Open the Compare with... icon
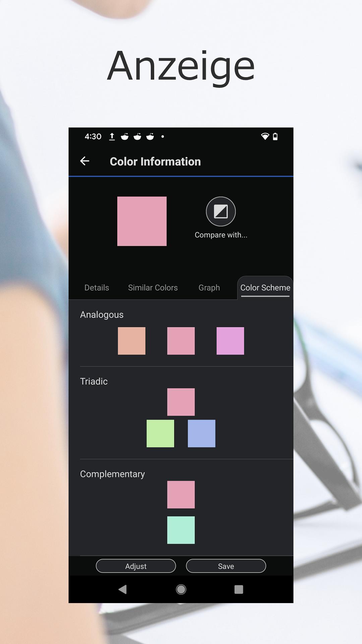The height and width of the screenshot is (644, 362). 221,211
